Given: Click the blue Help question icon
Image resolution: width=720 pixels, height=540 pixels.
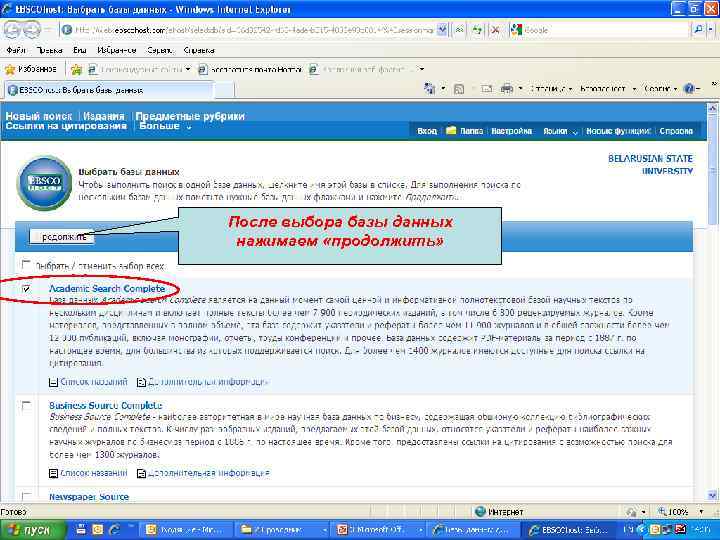Looking at the screenshot, I should [689, 89].
